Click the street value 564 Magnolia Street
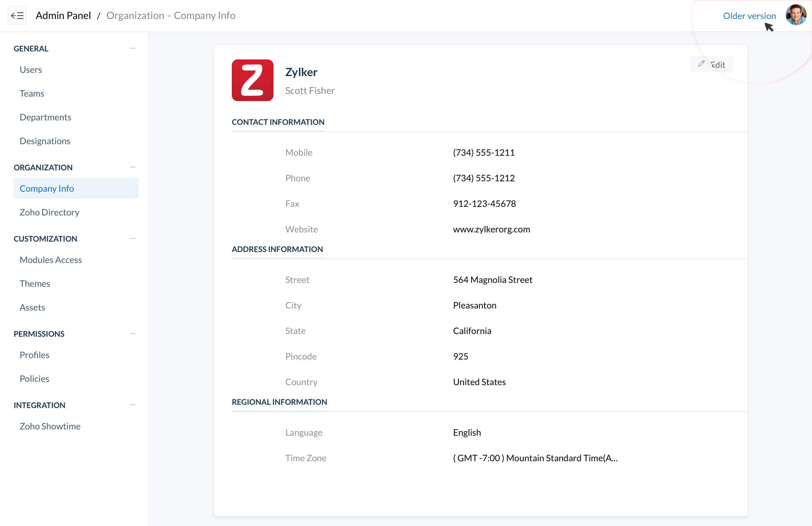The height and width of the screenshot is (526, 812). 492,280
